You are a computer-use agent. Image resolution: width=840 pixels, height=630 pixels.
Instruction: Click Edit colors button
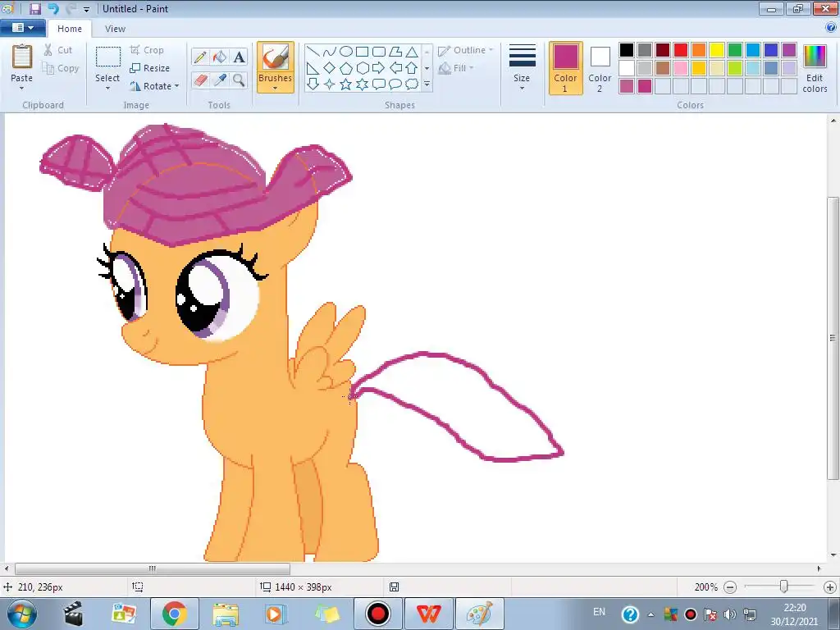(x=815, y=69)
